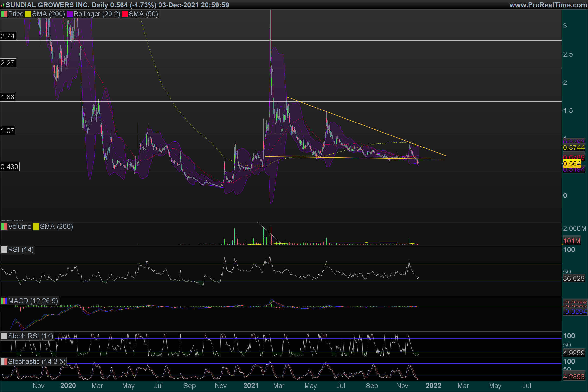The width and height of the screenshot is (588, 392).
Task: Click the gray RSI (14) legend icon
Action: [x=4, y=249]
